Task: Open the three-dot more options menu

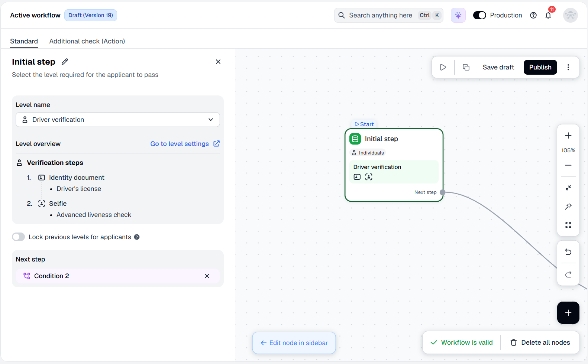Action: (568, 67)
